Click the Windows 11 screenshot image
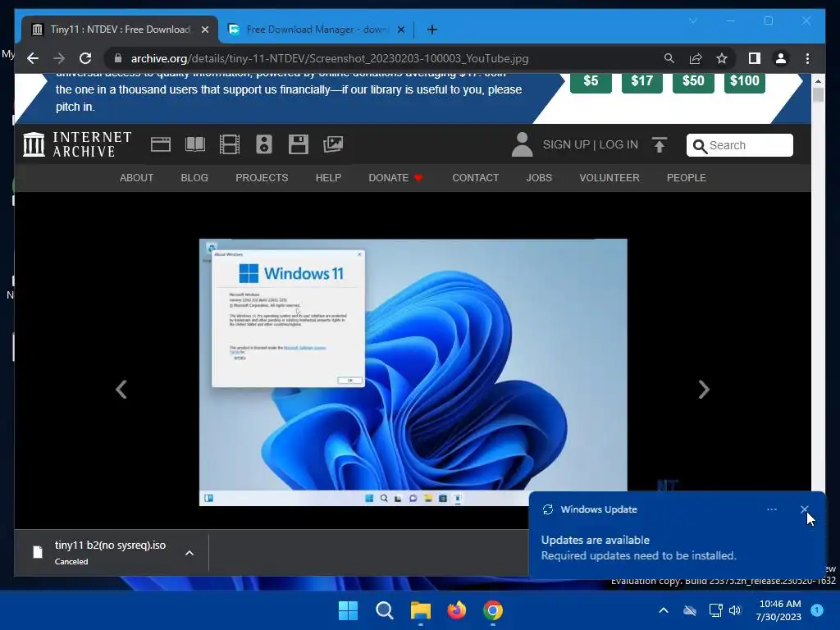 tap(413, 372)
